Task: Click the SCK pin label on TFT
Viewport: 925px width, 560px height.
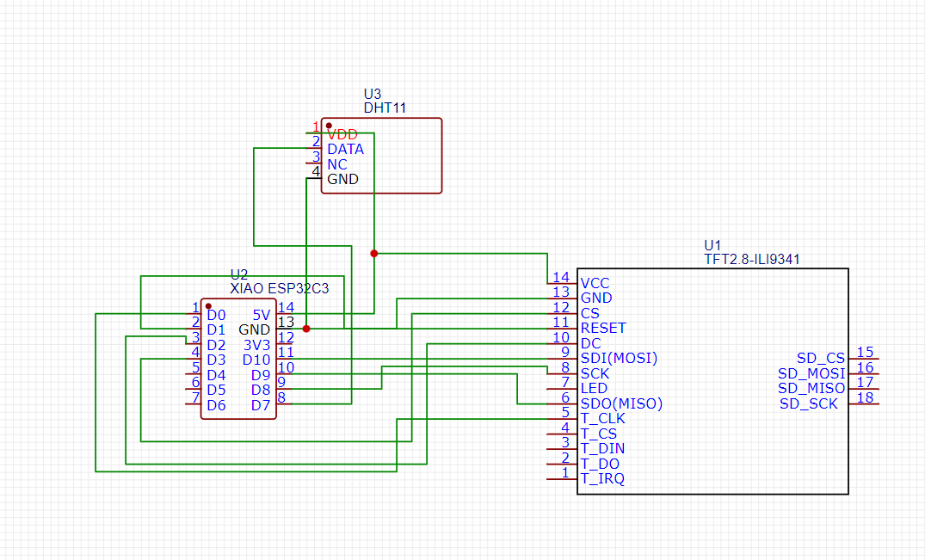Action: tap(595, 373)
